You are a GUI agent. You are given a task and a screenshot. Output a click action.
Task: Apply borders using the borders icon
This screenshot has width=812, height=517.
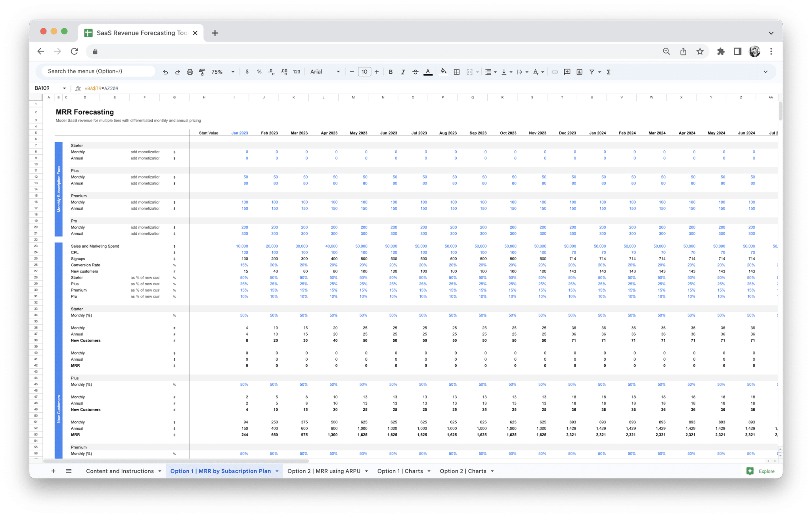pyautogui.click(x=456, y=72)
